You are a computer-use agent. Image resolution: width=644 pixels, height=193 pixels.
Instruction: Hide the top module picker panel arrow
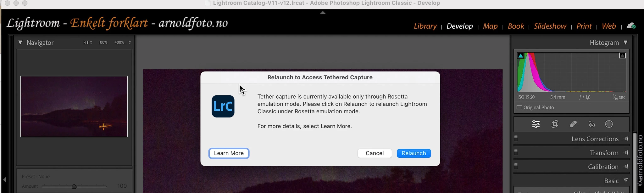tap(323, 13)
